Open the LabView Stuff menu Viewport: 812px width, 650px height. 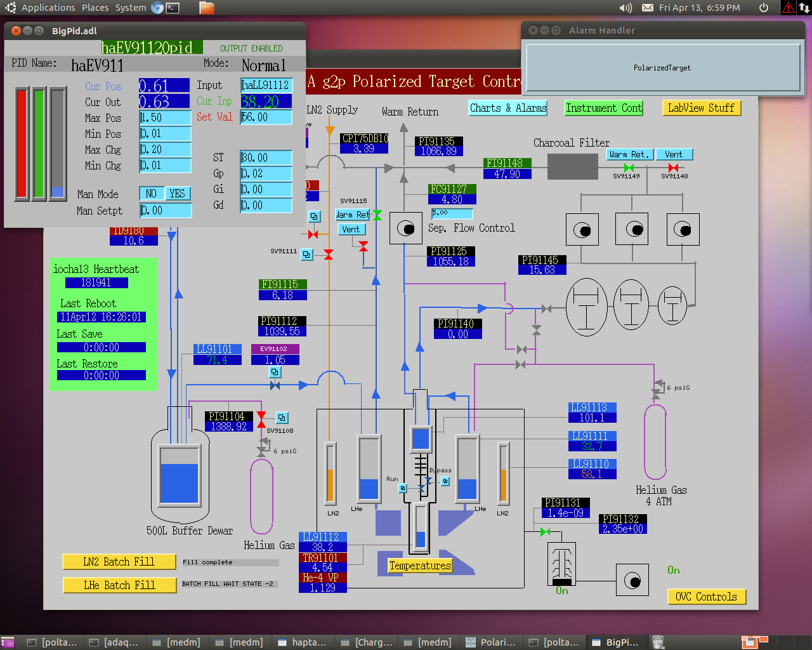tap(701, 108)
